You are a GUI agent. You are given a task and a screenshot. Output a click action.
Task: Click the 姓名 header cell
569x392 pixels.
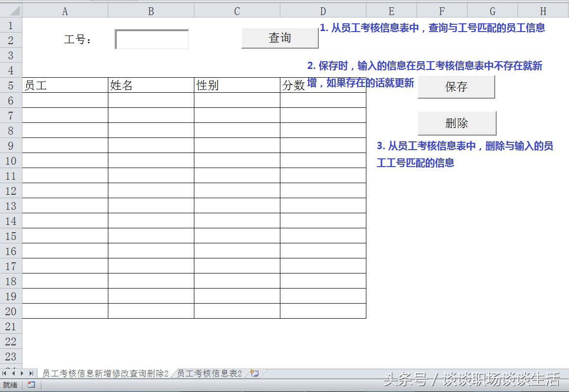151,85
